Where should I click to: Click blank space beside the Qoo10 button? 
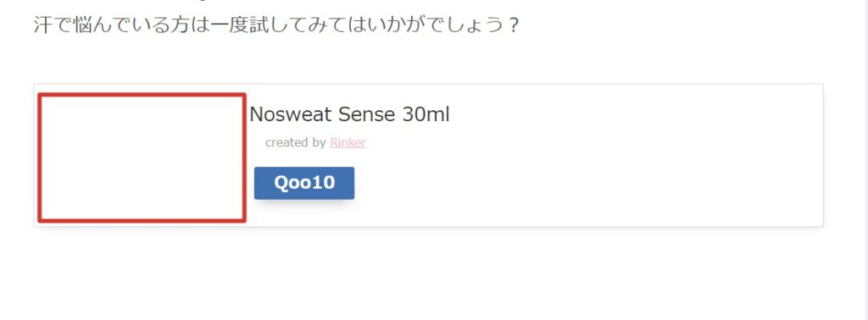[498, 184]
